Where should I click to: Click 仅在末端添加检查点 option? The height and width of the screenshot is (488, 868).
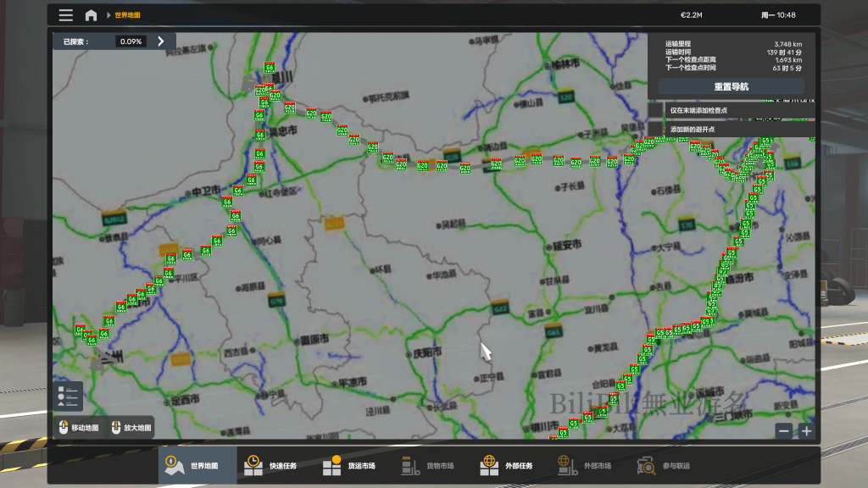pyautogui.click(x=698, y=110)
